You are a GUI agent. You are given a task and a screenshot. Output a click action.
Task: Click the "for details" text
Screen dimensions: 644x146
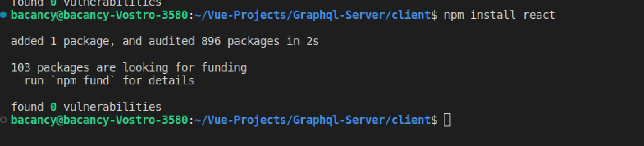click(x=158, y=80)
